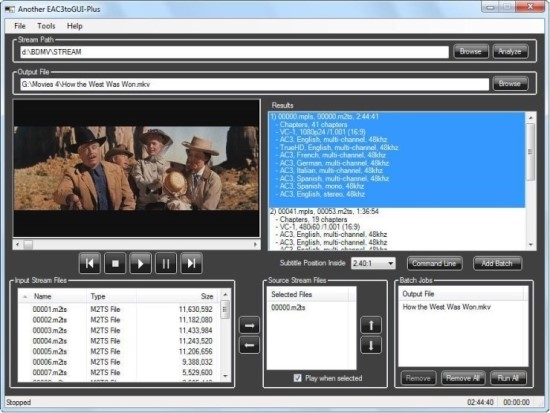This screenshot has width=550, height=413.
Task: Toggle the Play when selected checkbox
Action: click(297, 378)
